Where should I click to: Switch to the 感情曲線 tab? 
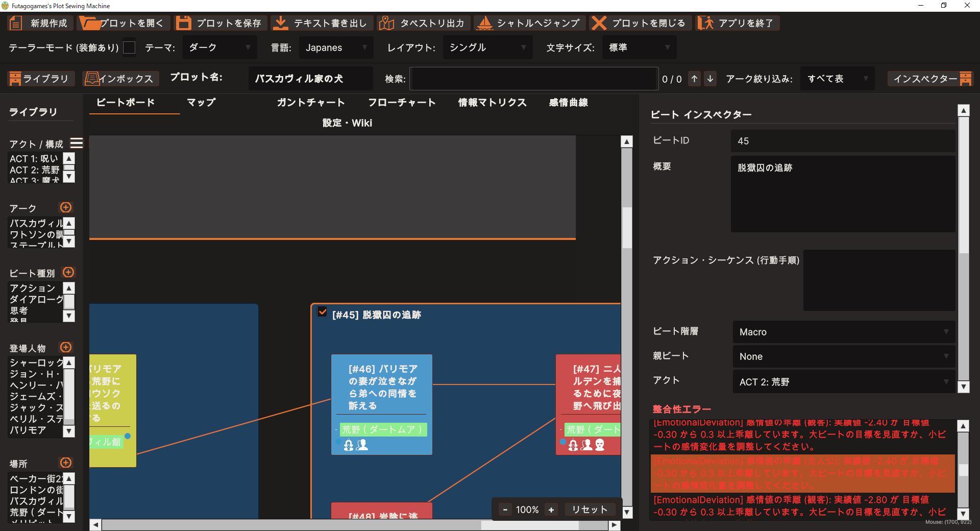[569, 103]
